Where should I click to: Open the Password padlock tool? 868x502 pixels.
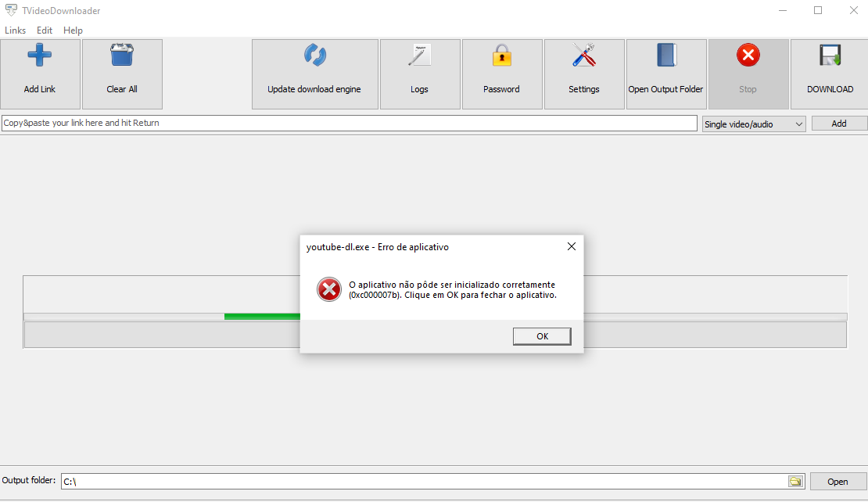[502, 74]
